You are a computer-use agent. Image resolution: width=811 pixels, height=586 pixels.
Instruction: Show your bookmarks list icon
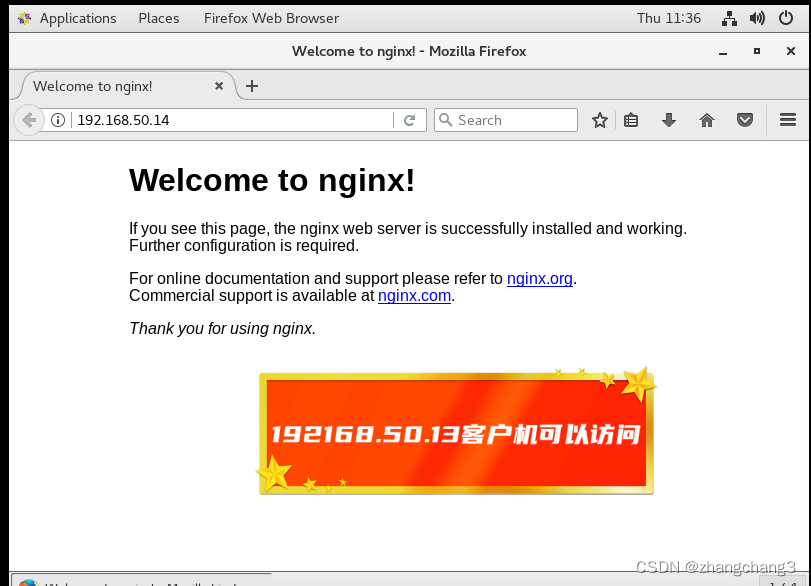pos(631,120)
